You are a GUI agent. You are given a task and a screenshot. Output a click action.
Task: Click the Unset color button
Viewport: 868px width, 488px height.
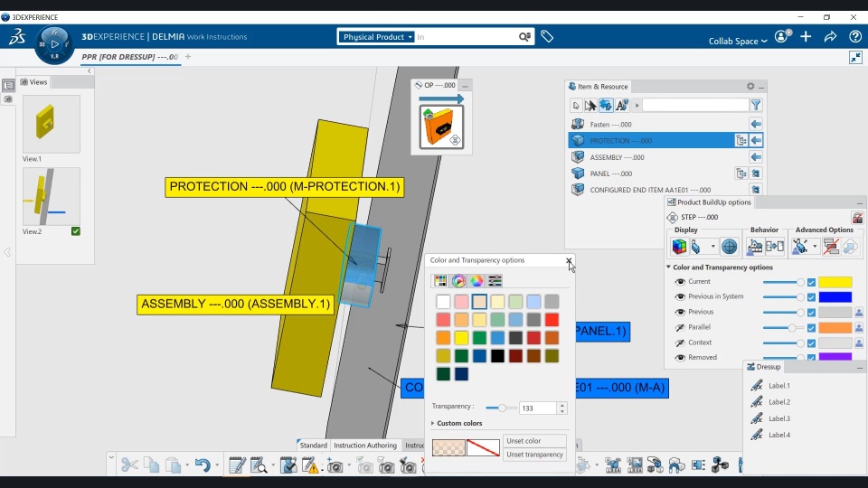pos(534,441)
